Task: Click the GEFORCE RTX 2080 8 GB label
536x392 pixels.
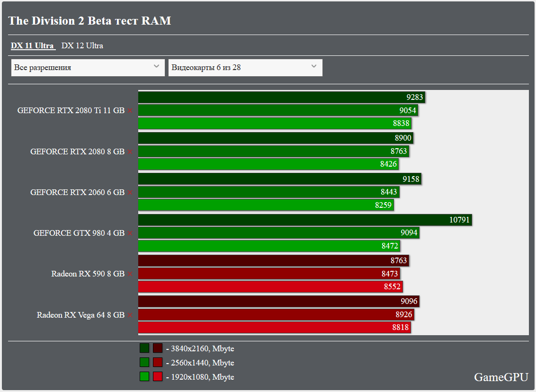Action: pos(77,152)
